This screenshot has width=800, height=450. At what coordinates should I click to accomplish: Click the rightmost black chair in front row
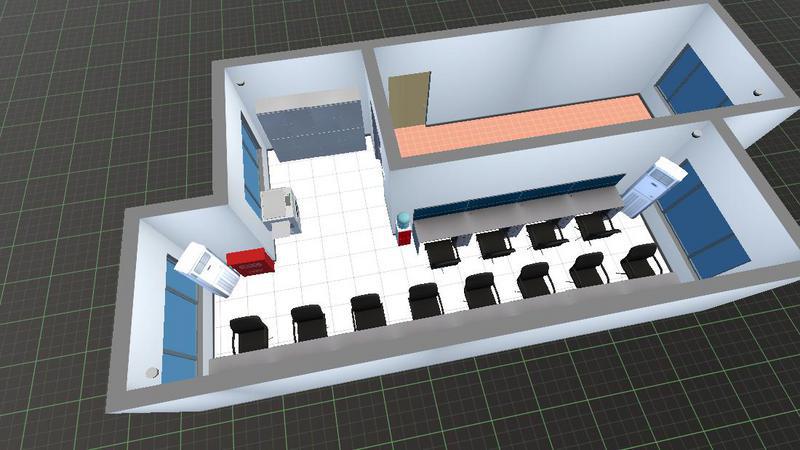point(641,259)
